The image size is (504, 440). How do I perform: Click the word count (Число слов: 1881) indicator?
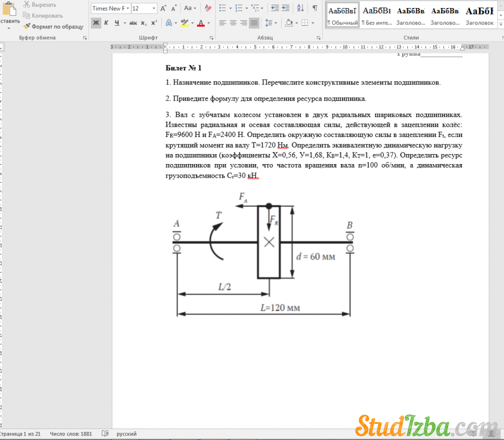[x=71, y=433]
